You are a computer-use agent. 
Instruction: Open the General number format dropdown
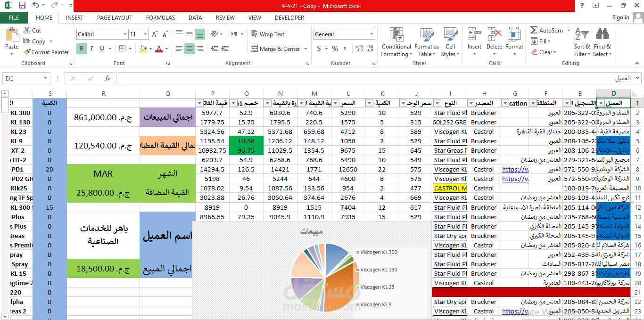coord(372,34)
